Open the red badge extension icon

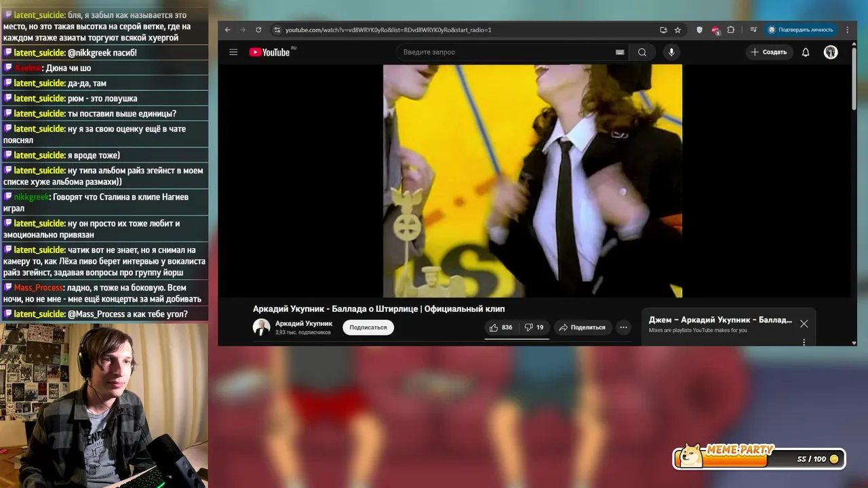(x=715, y=30)
